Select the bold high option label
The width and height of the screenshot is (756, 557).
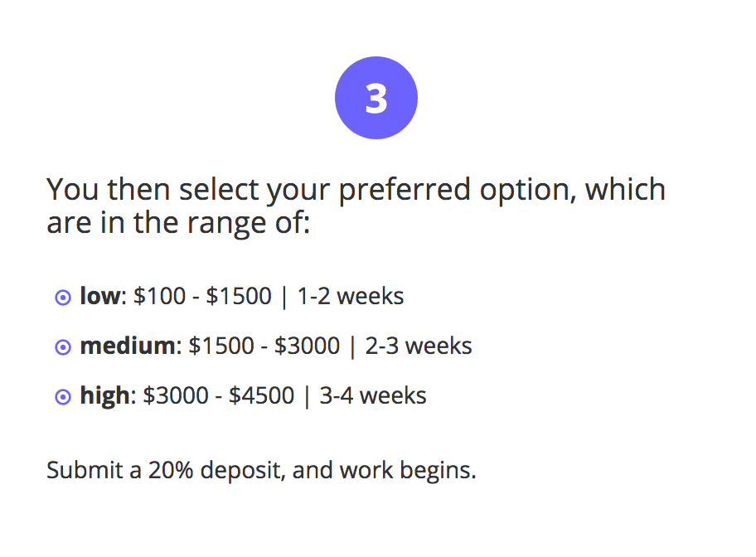[x=104, y=395]
